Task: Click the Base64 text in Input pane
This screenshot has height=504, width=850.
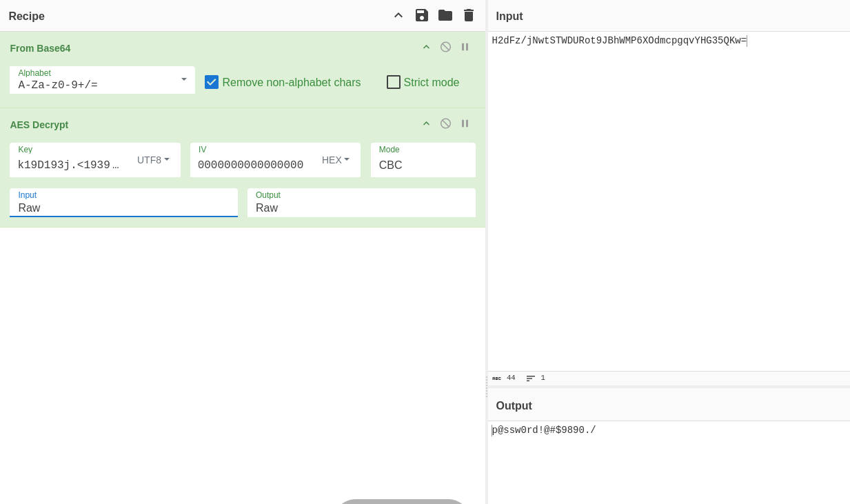Action: click(x=619, y=41)
